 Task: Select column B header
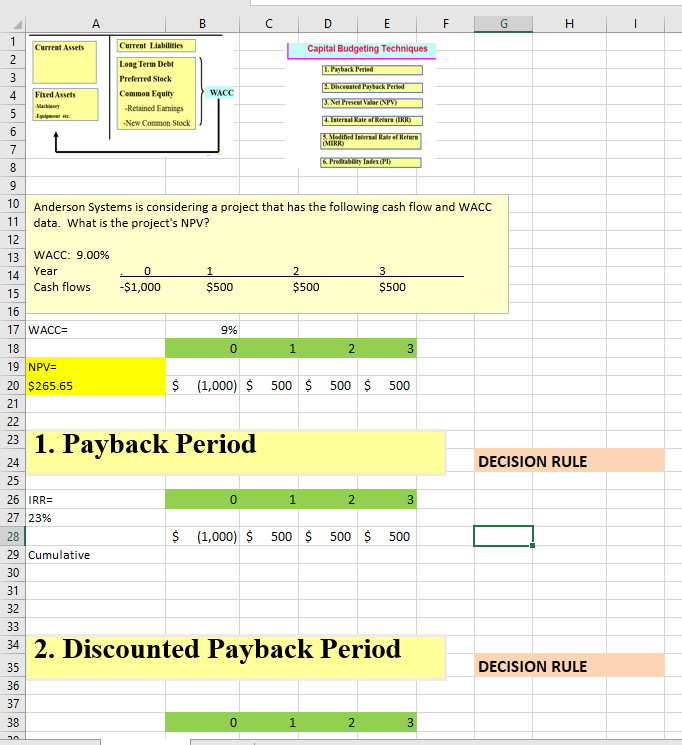click(x=202, y=24)
